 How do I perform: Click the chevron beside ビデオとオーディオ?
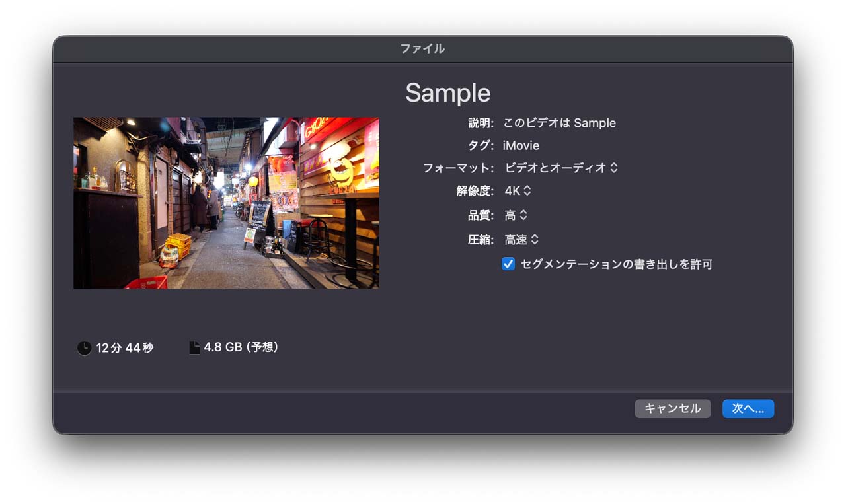[x=615, y=168]
